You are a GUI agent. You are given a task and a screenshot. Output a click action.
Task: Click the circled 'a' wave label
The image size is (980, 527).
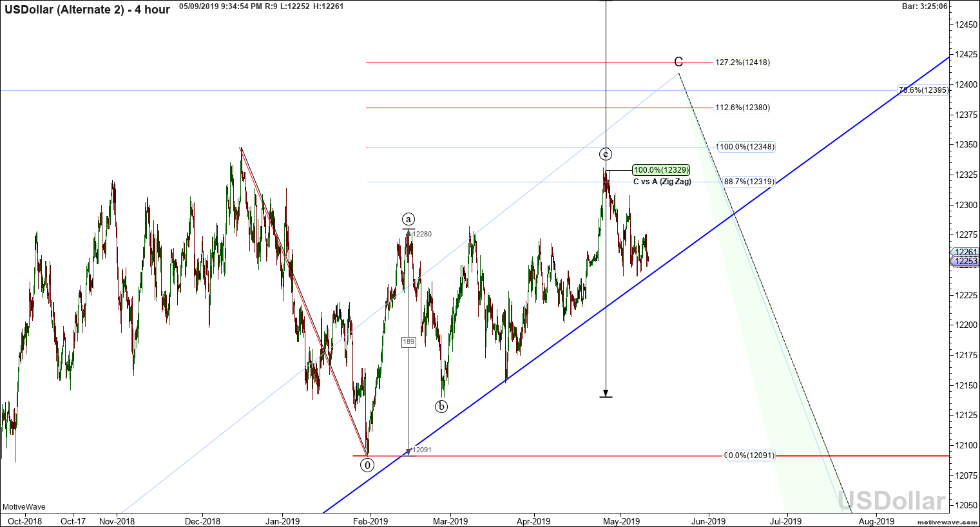[x=408, y=219]
